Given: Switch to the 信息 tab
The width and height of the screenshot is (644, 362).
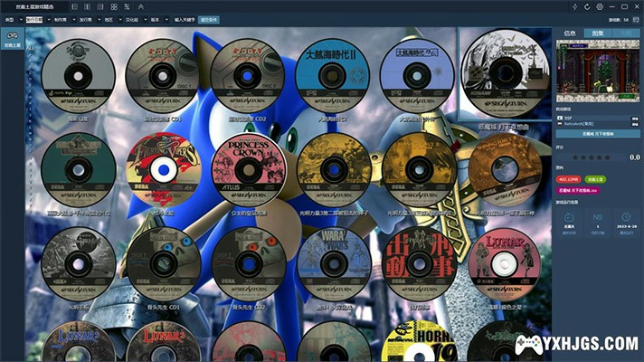Looking at the screenshot, I should click(x=569, y=33).
